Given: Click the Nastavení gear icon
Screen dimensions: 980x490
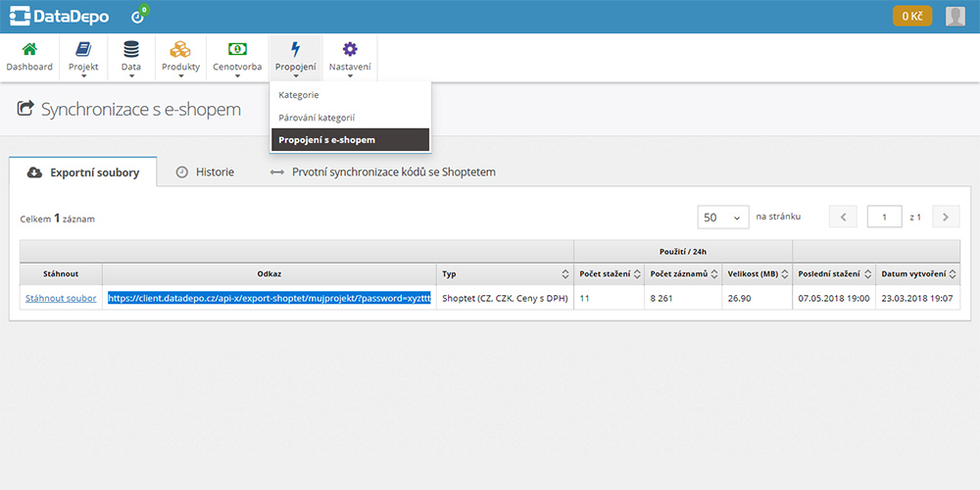Looking at the screenshot, I should tap(350, 49).
